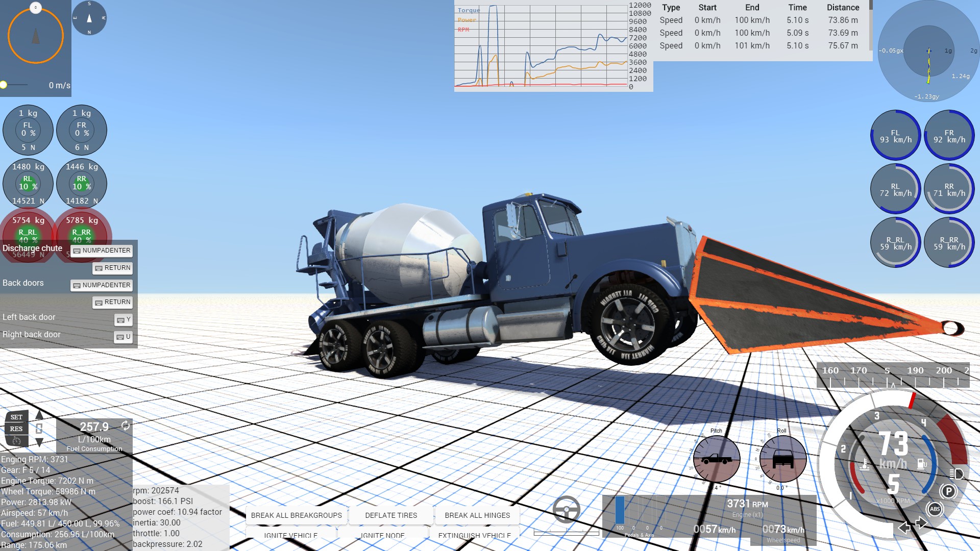Reset fuel consumption with the refresh icon
980x551 pixels.
[x=126, y=425]
